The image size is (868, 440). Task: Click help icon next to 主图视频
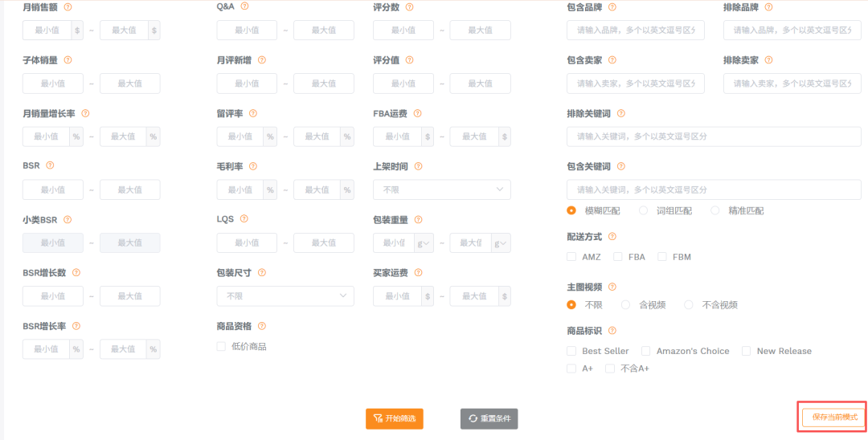click(x=612, y=287)
